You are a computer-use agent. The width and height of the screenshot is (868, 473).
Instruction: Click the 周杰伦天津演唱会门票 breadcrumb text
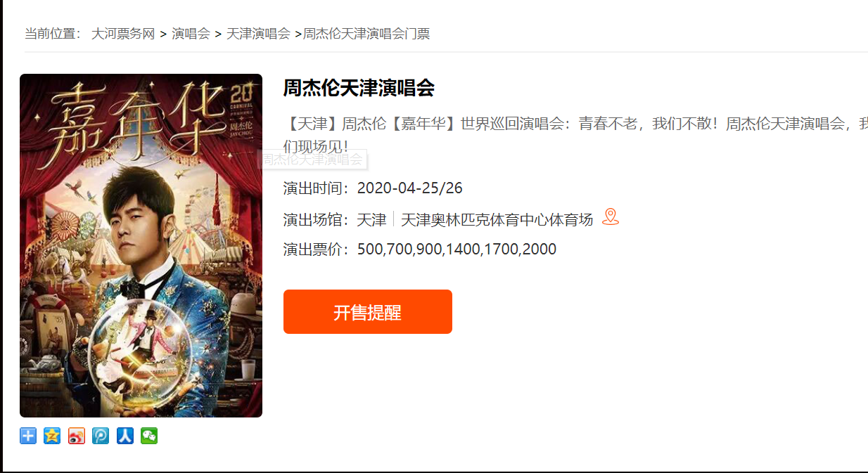(x=366, y=34)
